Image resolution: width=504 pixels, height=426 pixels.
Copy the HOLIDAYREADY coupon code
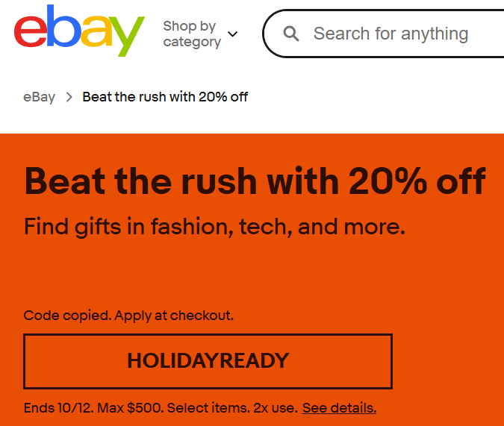coord(208,361)
